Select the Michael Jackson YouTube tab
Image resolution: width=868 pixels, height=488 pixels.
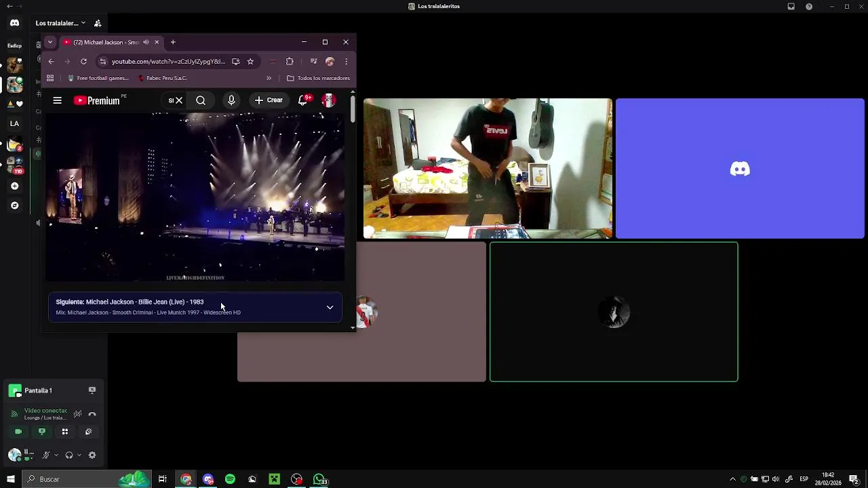click(111, 42)
